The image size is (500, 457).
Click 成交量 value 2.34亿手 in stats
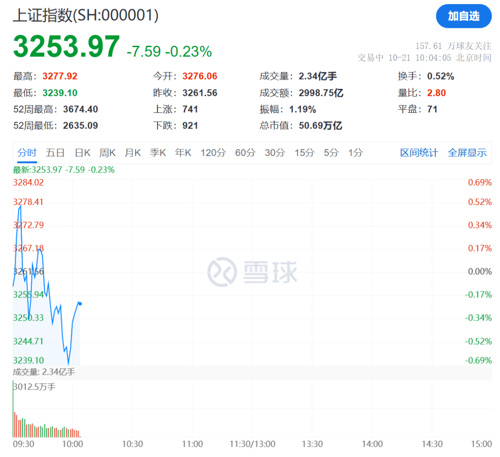click(x=318, y=76)
